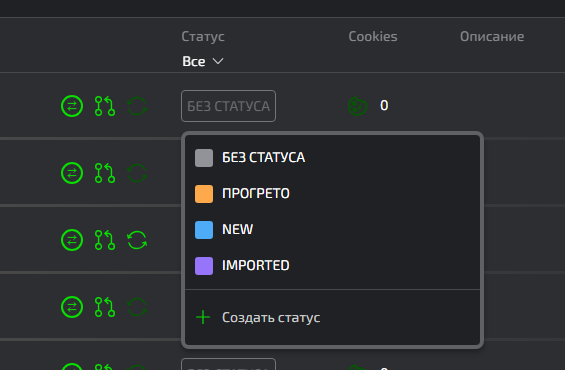Click the cookie icon in first row
This screenshot has height=370, width=565.
point(357,106)
